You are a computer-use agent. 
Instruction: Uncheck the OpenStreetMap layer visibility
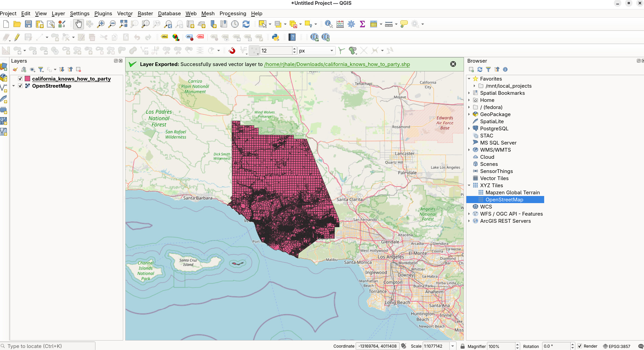coord(20,86)
